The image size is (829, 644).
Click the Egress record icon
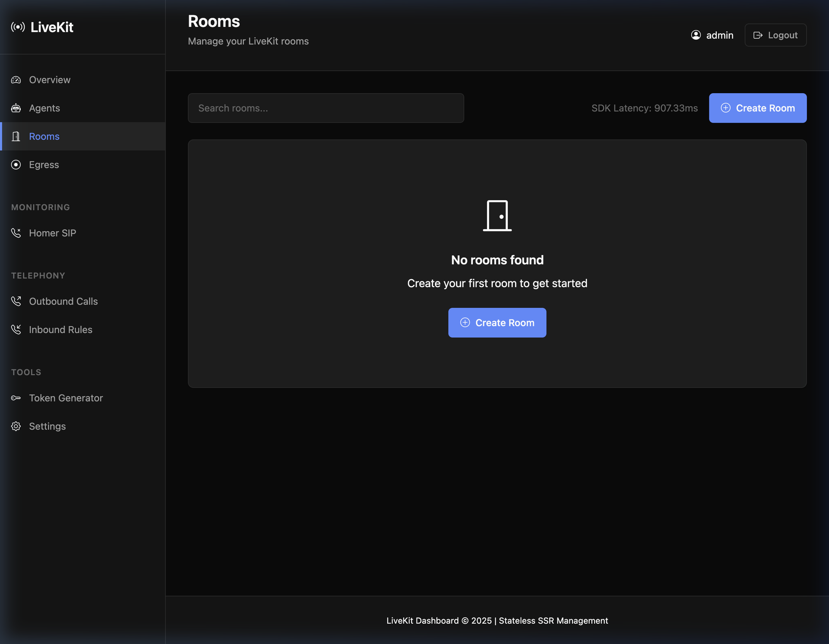(16, 164)
